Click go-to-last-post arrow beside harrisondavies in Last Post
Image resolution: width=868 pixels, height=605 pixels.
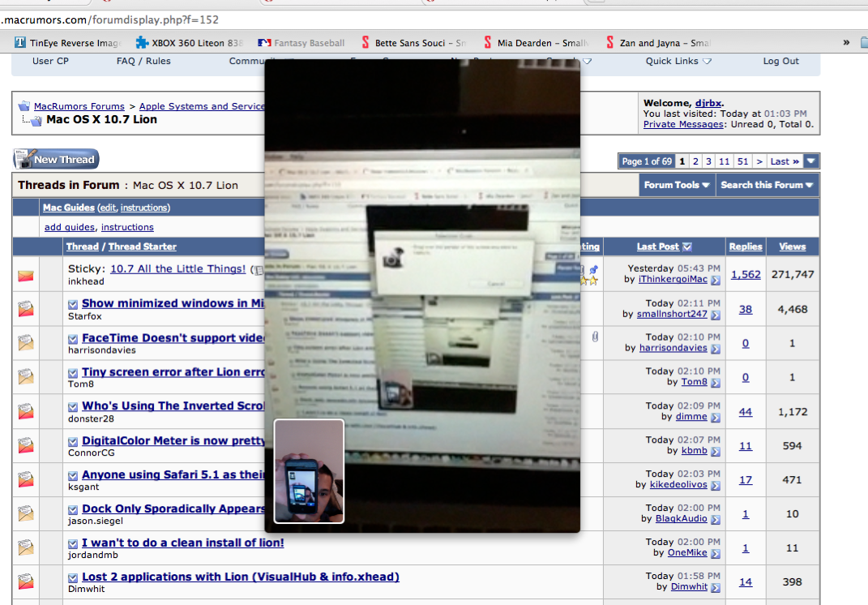[715, 349]
